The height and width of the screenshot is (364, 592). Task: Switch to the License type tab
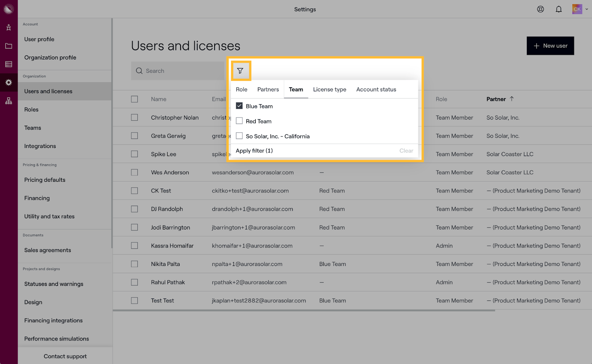(329, 90)
